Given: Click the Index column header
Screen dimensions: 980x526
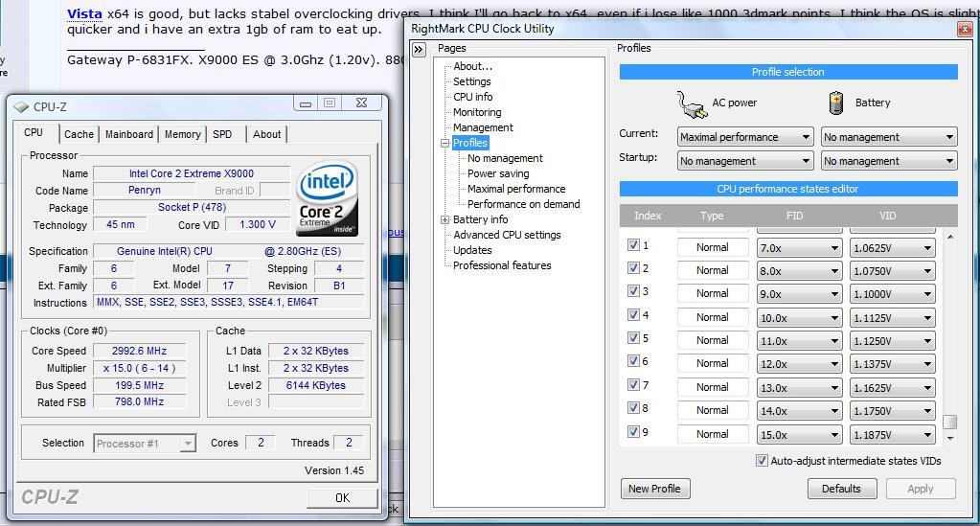Looking at the screenshot, I should (x=648, y=216).
